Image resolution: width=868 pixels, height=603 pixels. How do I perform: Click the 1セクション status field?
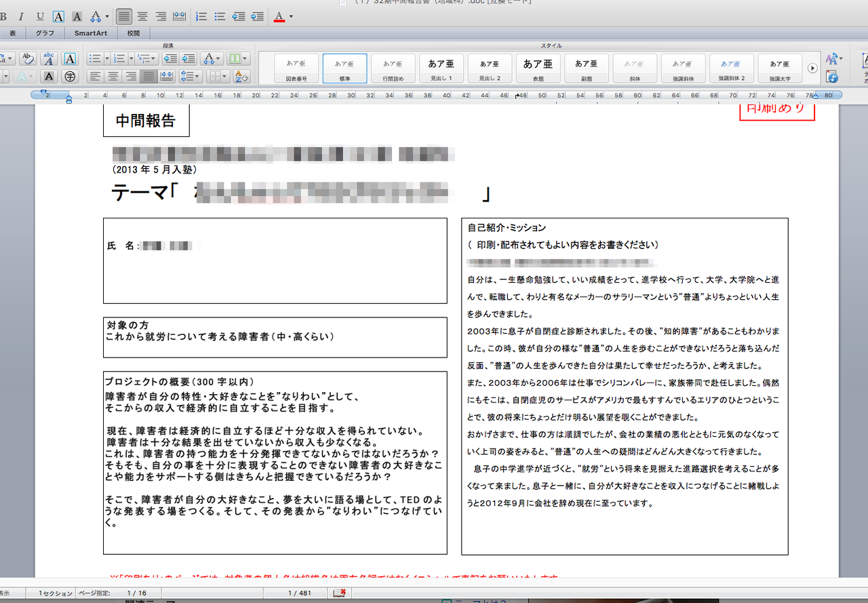[x=55, y=593]
